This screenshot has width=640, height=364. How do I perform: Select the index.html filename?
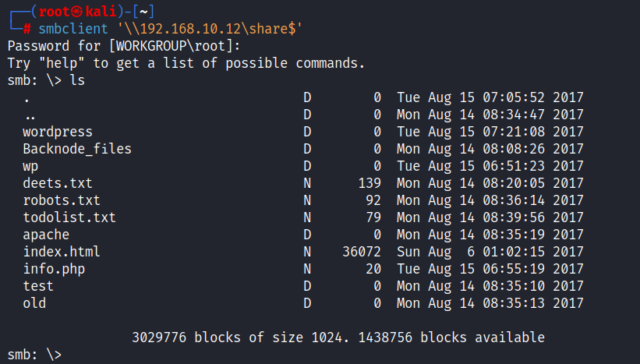click(62, 252)
